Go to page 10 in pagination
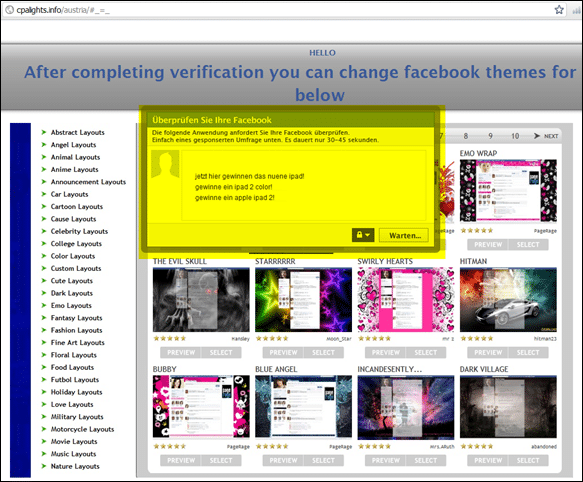Image resolution: width=583 pixels, height=482 pixels. click(515, 136)
